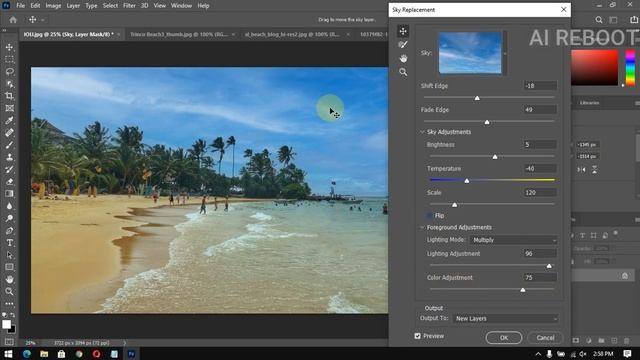640x360 pixels.
Task: Open the Windows Start menu
Action: (8, 354)
